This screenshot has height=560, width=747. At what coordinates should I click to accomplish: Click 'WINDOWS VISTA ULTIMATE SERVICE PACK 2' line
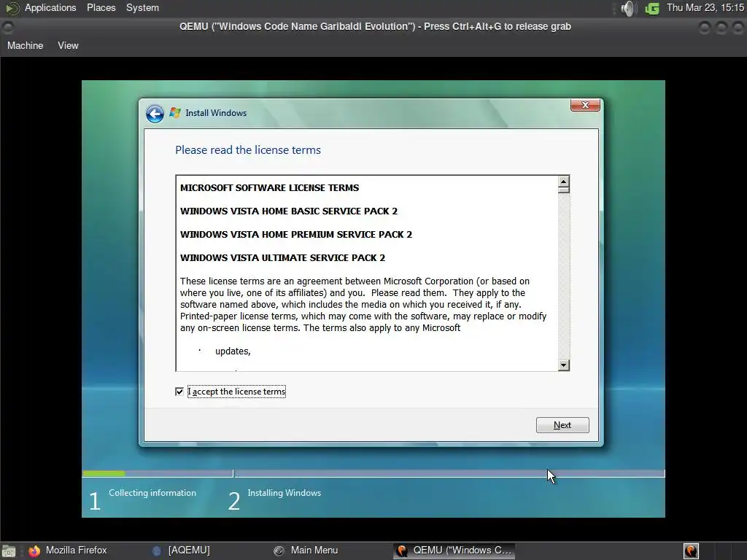click(282, 257)
